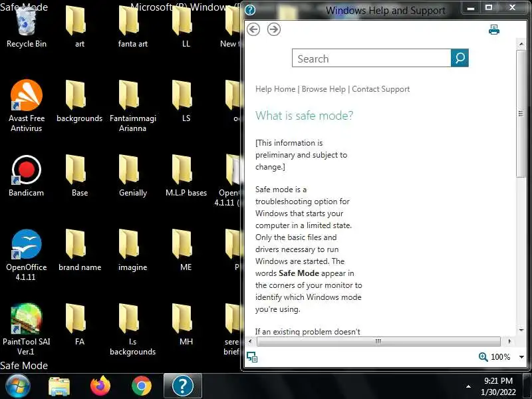
Task: Open the Browse Help link
Action: [x=324, y=89]
